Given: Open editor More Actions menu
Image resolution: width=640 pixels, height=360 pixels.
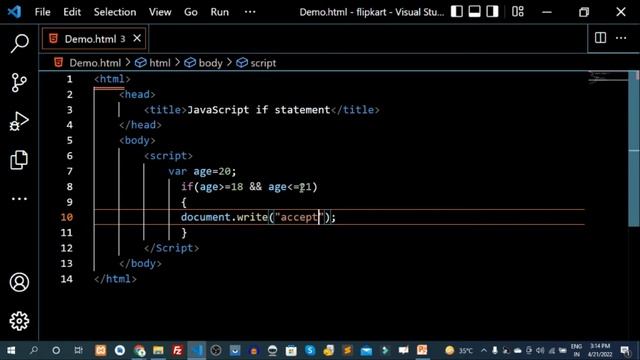Looking at the screenshot, I should (621, 38).
